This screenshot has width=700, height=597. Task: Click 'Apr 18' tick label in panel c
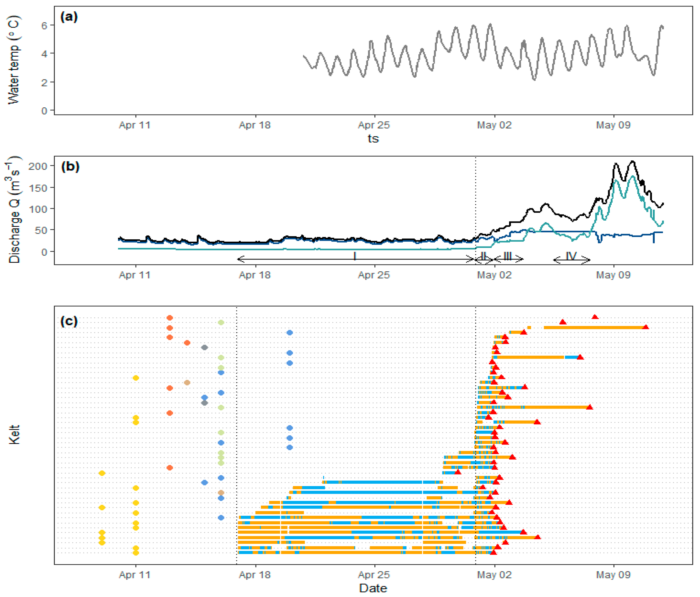tap(255, 575)
